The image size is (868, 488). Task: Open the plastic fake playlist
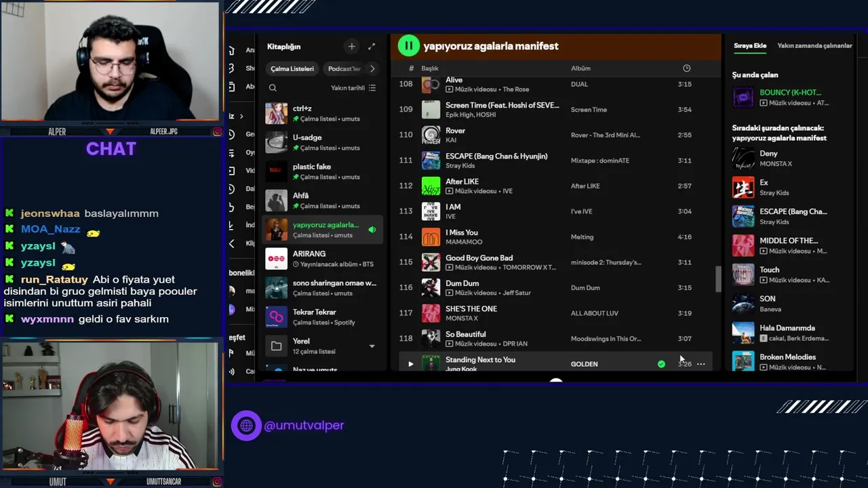(x=323, y=171)
